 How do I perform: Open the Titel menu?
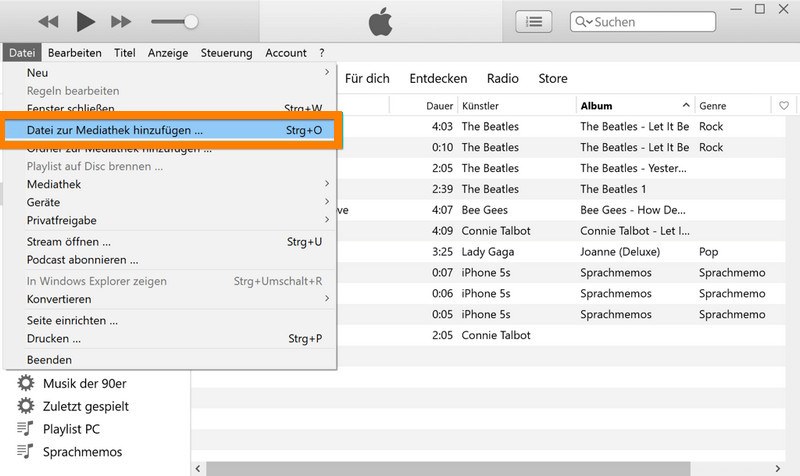pos(124,53)
